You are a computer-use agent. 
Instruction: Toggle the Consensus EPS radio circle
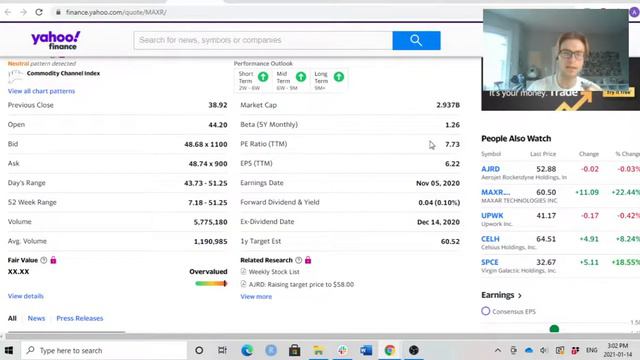(x=485, y=311)
